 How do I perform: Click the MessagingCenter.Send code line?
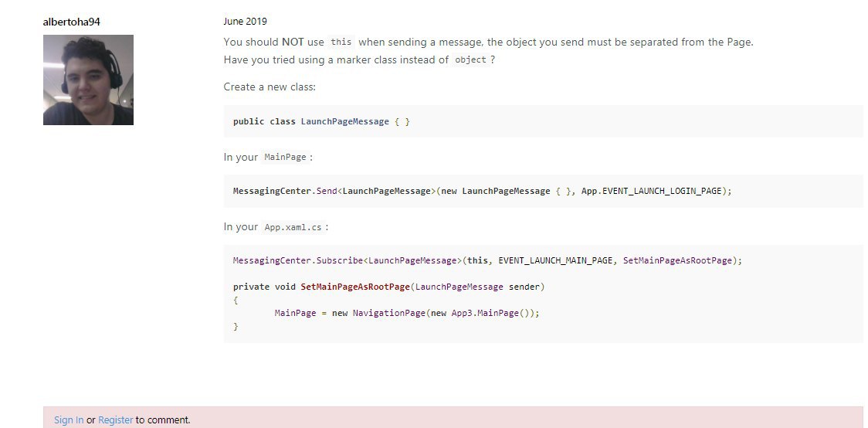pos(482,191)
